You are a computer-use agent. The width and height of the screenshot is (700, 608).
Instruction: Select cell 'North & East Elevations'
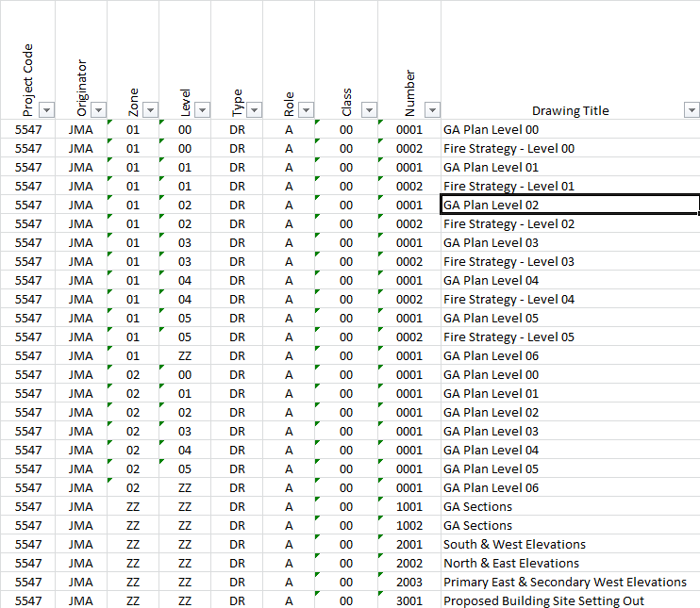[x=570, y=563]
